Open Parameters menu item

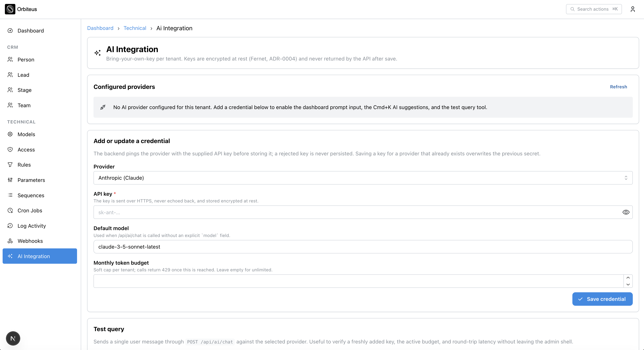pos(40,180)
